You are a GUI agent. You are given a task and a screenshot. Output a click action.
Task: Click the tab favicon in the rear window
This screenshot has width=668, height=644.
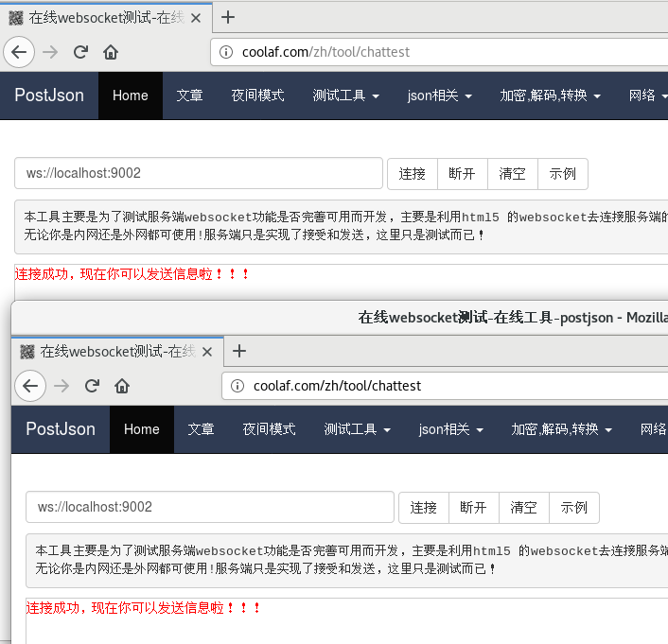pyautogui.click(x=16, y=18)
